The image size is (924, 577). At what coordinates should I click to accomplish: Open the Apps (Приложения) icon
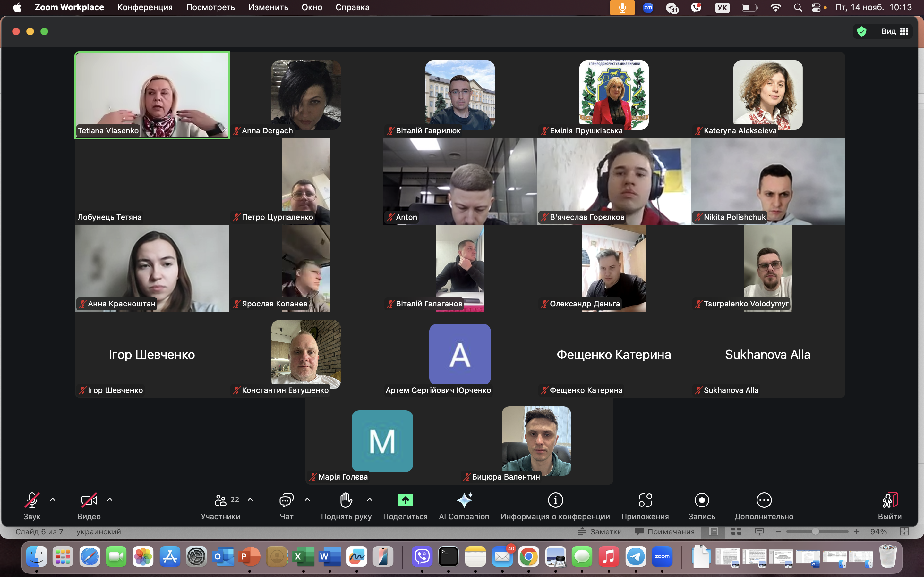click(645, 500)
